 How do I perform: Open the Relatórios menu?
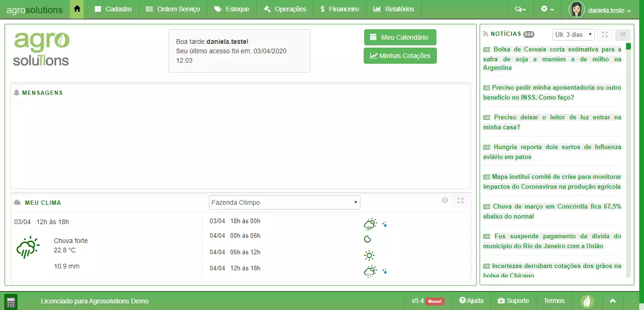393,9
